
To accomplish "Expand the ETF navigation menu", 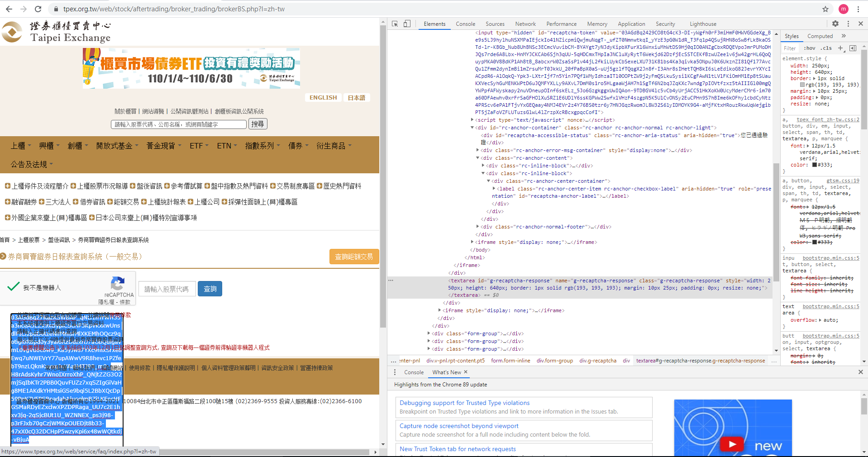I will point(199,146).
